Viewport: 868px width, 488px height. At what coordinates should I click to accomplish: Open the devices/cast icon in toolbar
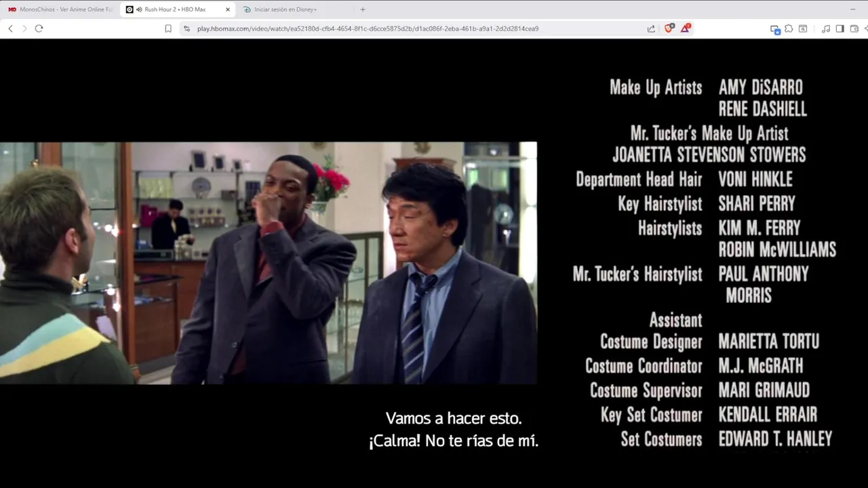pos(774,29)
